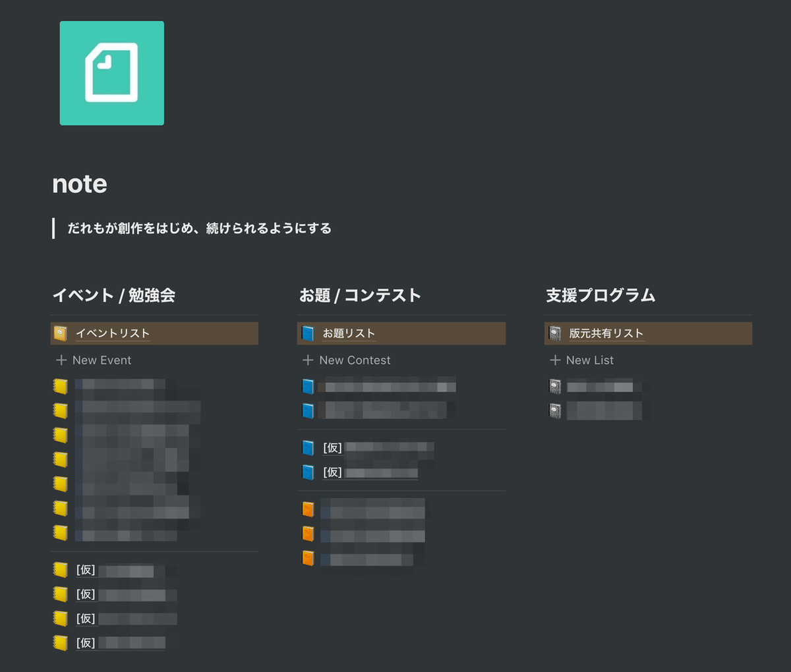Click the bottommost orange book icon

[x=308, y=558]
